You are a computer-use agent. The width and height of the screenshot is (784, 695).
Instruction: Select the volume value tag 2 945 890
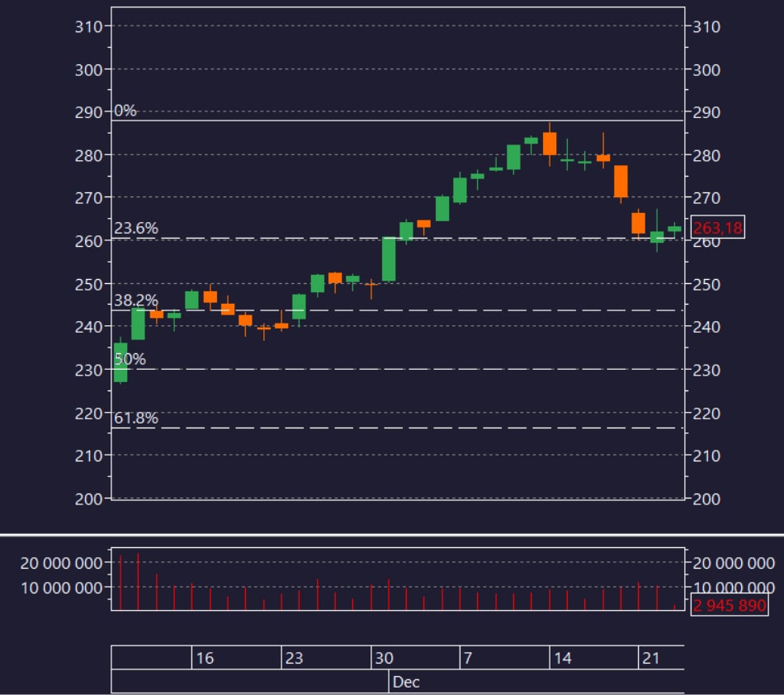click(730, 606)
